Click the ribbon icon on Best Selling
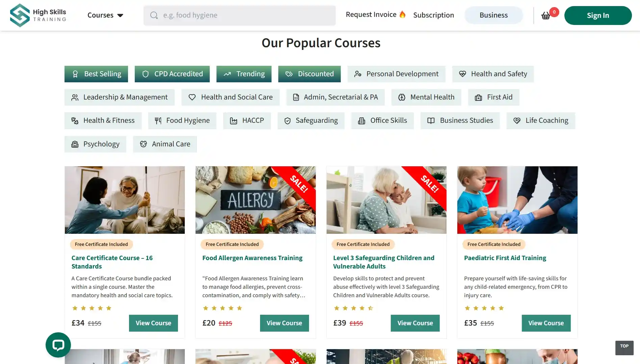 [x=75, y=74]
